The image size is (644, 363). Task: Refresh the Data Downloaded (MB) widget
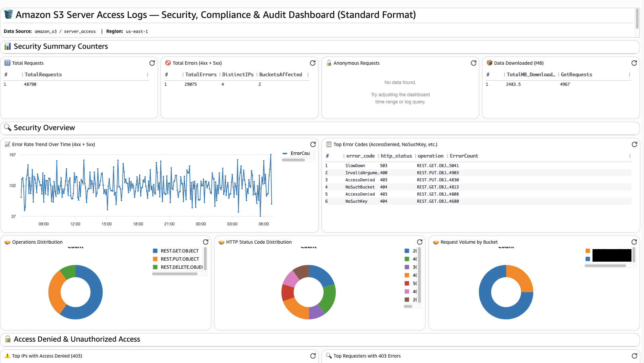coord(634,63)
